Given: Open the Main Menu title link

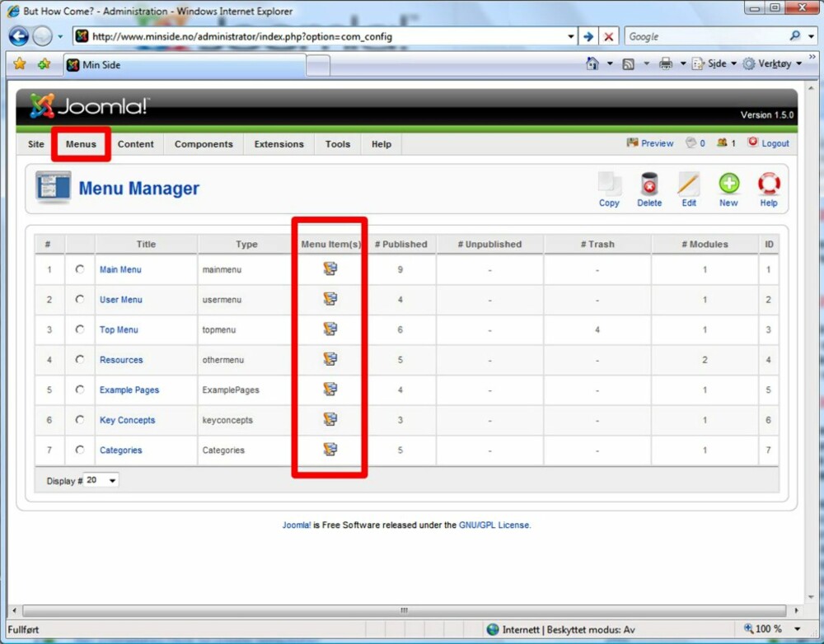Looking at the screenshot, I should tap(120, 269).
